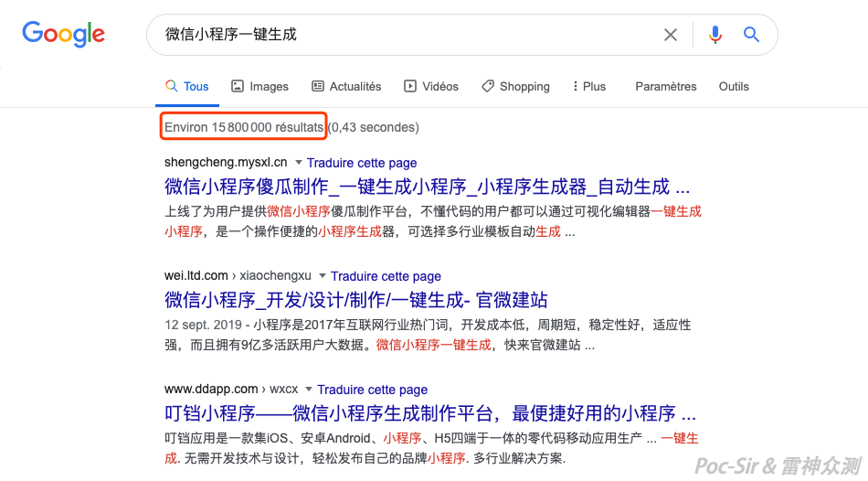
Task: Click the Google logo
Action: coord(64,35)
